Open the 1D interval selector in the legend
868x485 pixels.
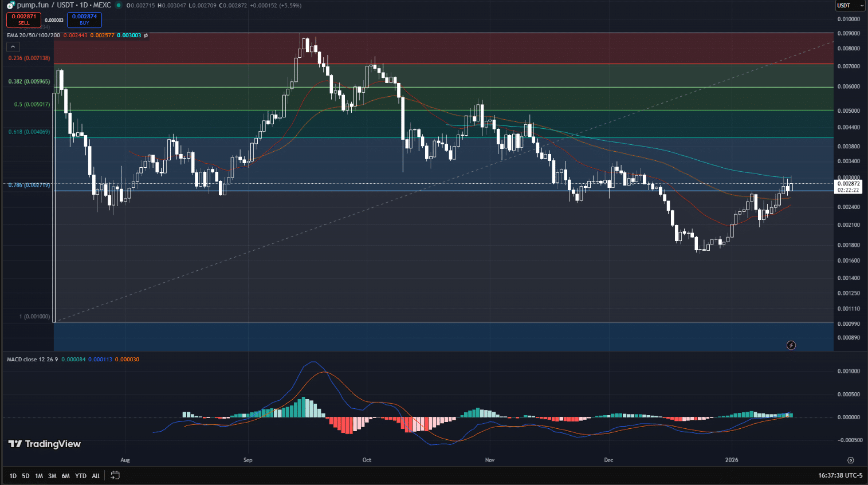83,5
